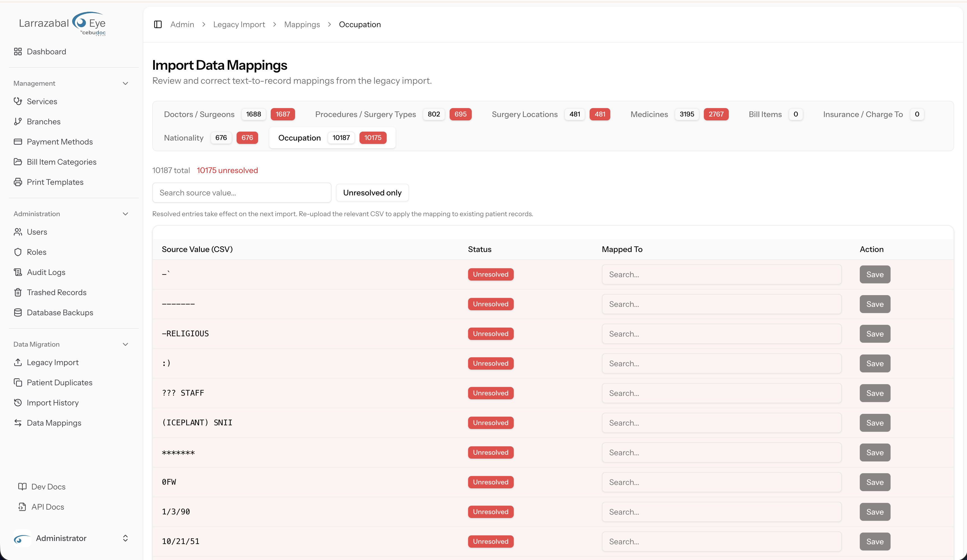The image size is (967, 560).
Task: Collapse the Administration section chevron
Action: pyautogui.click(x=125, y=214)
